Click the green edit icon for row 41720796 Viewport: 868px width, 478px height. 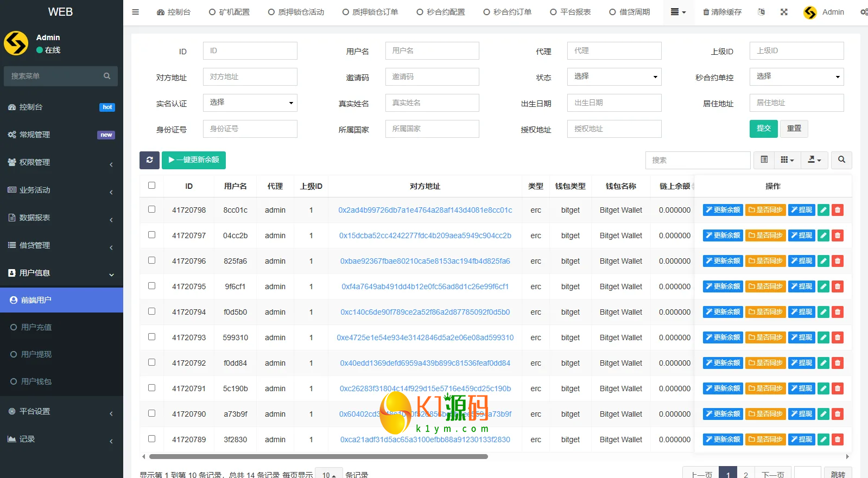(x=823, y=261)
